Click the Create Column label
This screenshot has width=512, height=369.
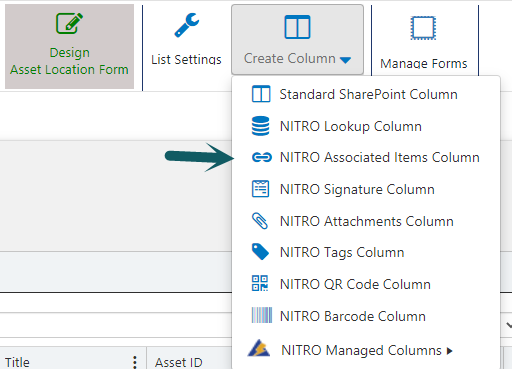290,58
